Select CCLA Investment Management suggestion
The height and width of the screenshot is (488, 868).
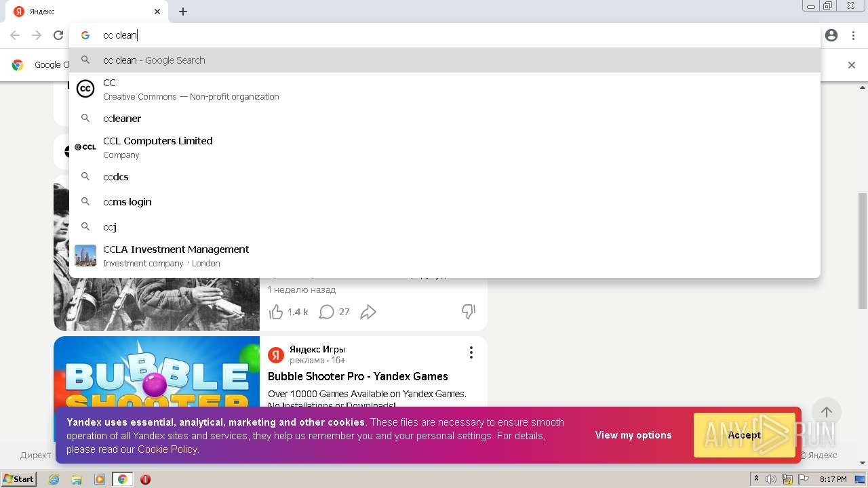pos(444,256)
